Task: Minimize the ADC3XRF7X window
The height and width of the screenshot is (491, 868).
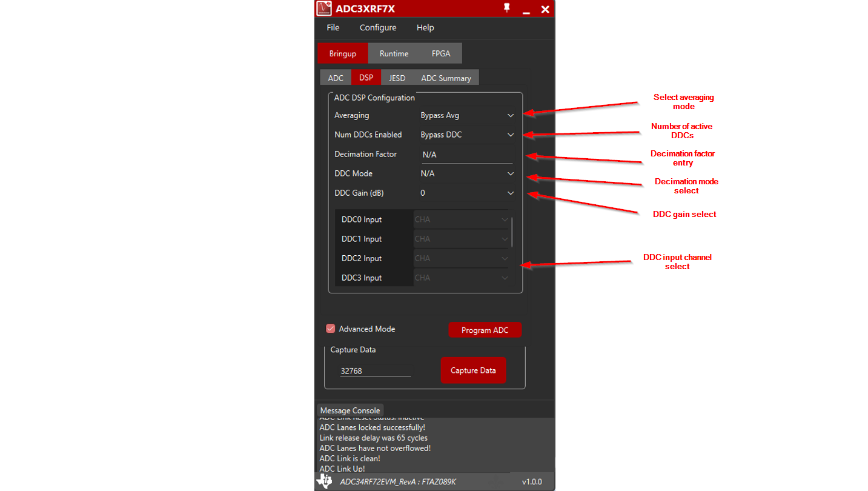Action: pyautogui.click(x=526, y=10)
